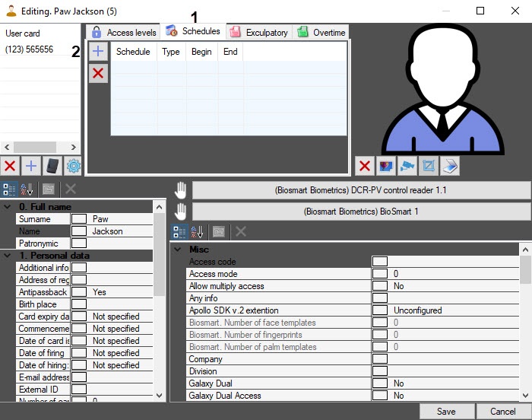Switch the right property grid to categorized view
Screen dimensions: 532x420
[179, 232]
